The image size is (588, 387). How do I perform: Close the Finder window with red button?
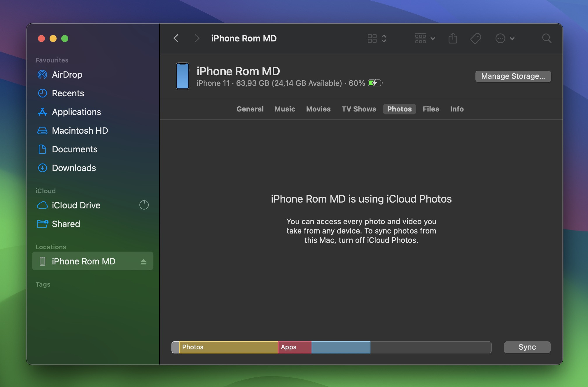41,39
